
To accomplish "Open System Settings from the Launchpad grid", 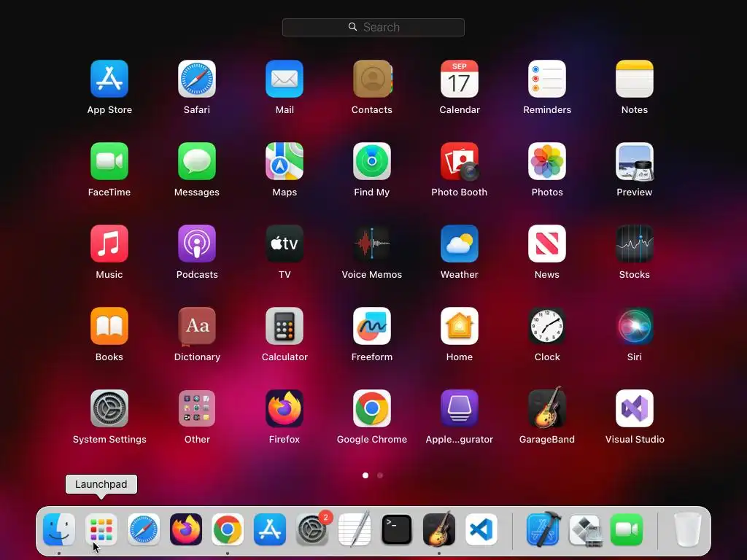I will (109, 408).
